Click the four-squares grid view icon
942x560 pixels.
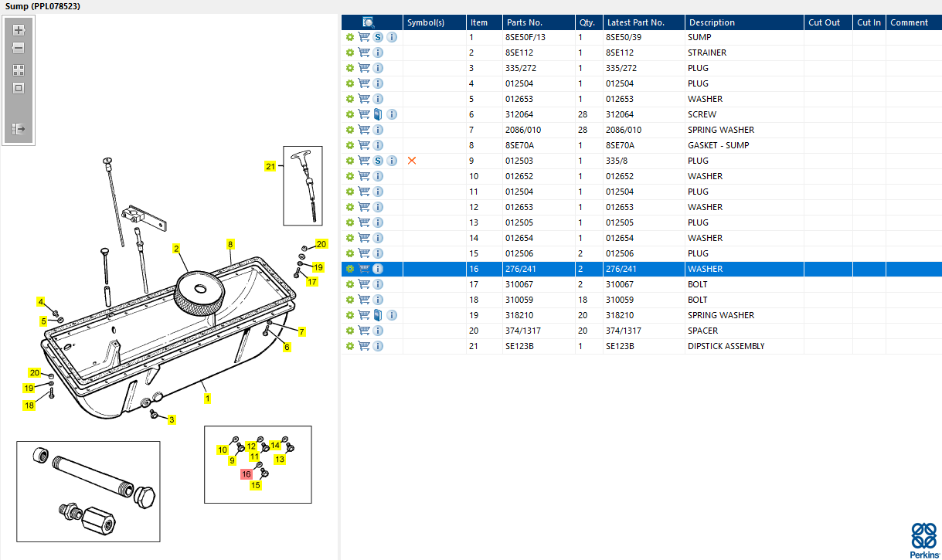19,70
